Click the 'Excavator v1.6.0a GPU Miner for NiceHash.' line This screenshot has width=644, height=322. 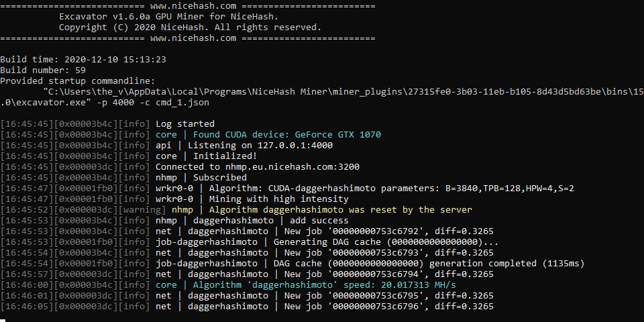click(x=169, y=17)
